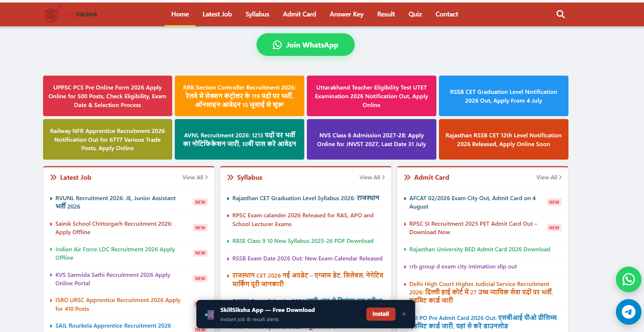Open UPPSC PCS Pre Online Form card
The width and height of the screenshot is (644, 332).
tap(108, 96)
